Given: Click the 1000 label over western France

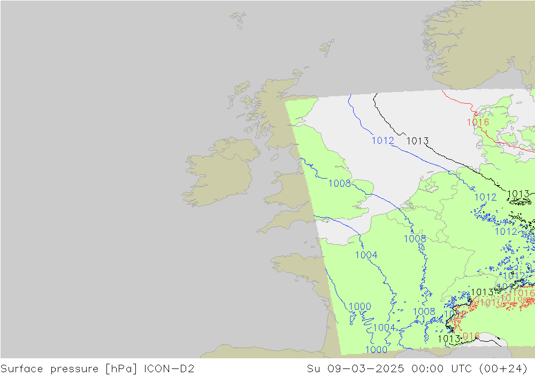Looking at the screenshot, I should click(360, 306).
